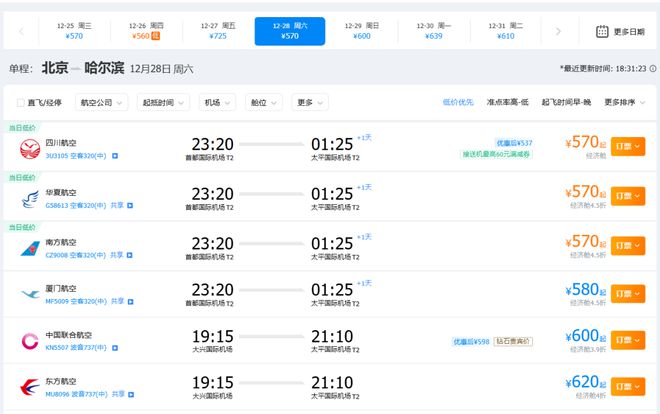660x414 pixels.
Task: Sort by 准点率高-低
Action: point(508,102)
